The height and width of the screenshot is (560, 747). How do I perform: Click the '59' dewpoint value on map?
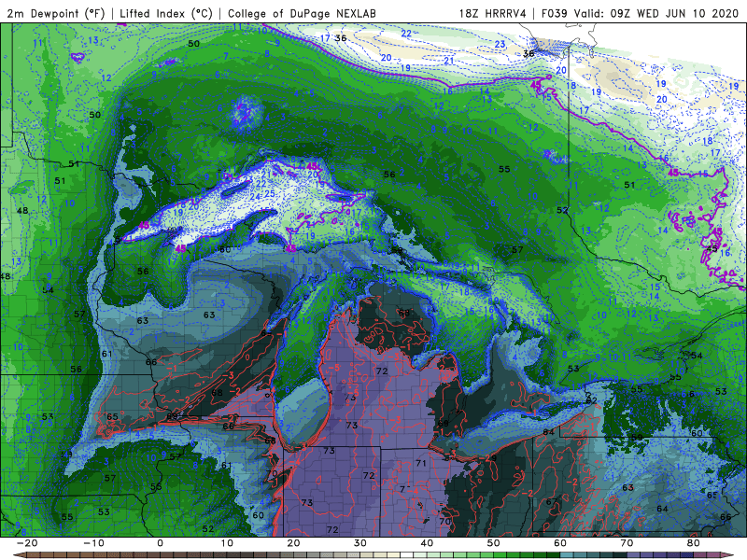637,437
